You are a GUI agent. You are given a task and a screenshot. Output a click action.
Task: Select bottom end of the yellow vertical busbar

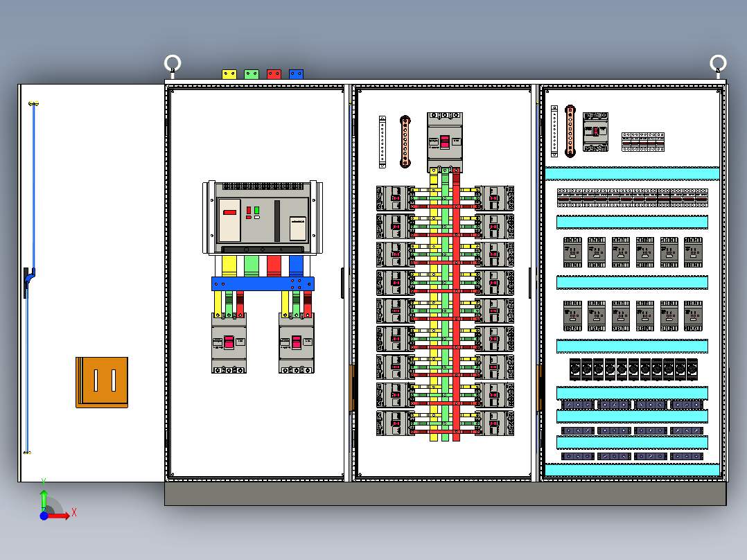[434, 437]
